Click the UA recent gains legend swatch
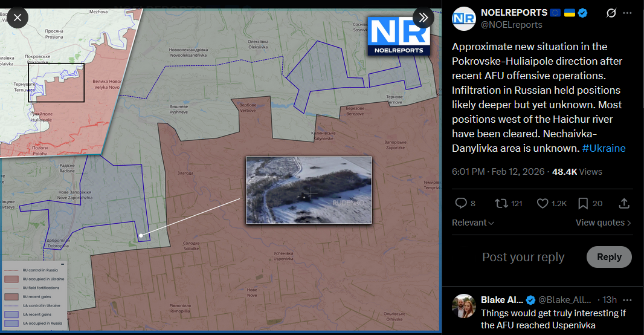 [x=11, y=314]
